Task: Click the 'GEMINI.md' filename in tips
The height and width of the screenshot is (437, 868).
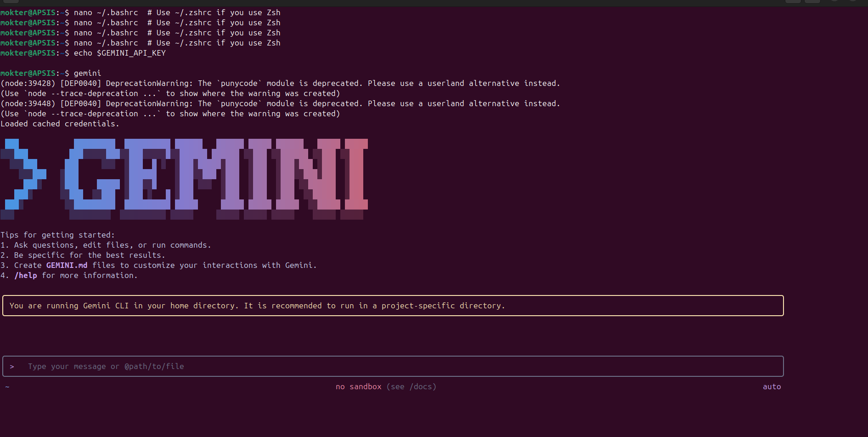Action: pyautogui.click(x=67, y=265)
